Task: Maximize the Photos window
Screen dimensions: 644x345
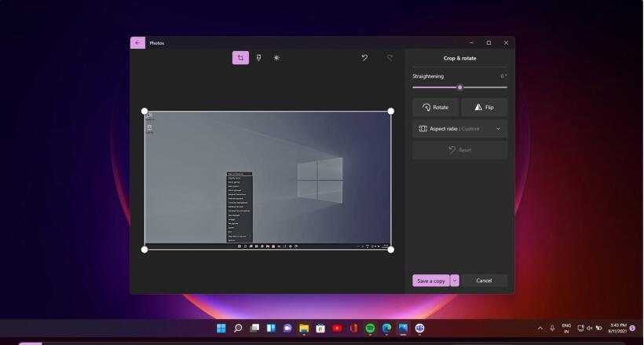Action: pyautogui.click(x=488, y=42)
